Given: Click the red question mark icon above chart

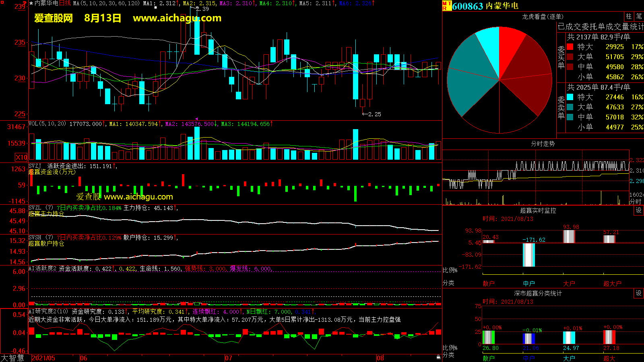Looking at the screenshot, I should [x=24, y=3].
